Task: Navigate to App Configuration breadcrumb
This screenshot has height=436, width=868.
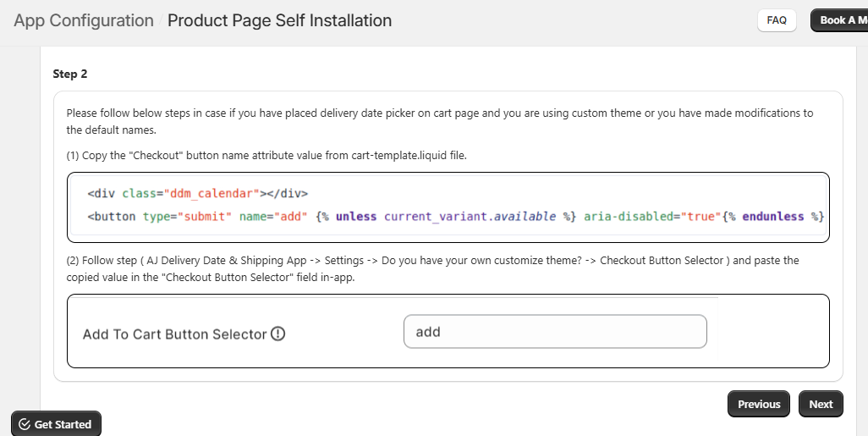Action: (x=84, y=20)
